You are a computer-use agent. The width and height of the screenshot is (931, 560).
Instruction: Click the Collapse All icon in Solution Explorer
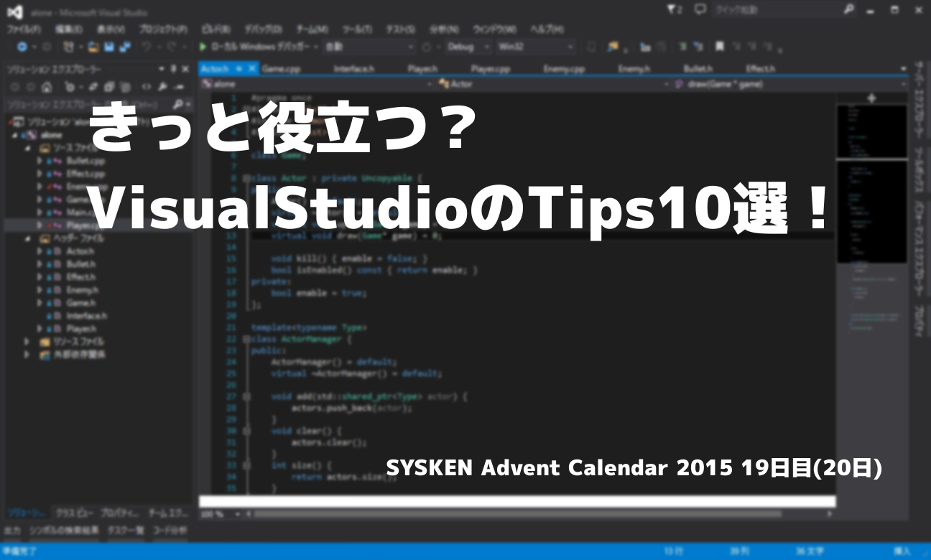point(109,87)
